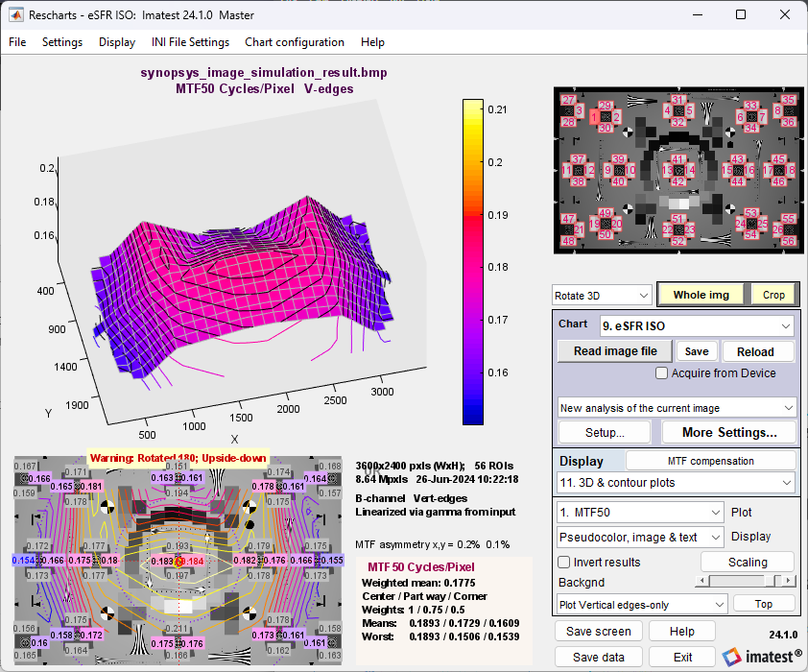Open the Help menu

372,42
